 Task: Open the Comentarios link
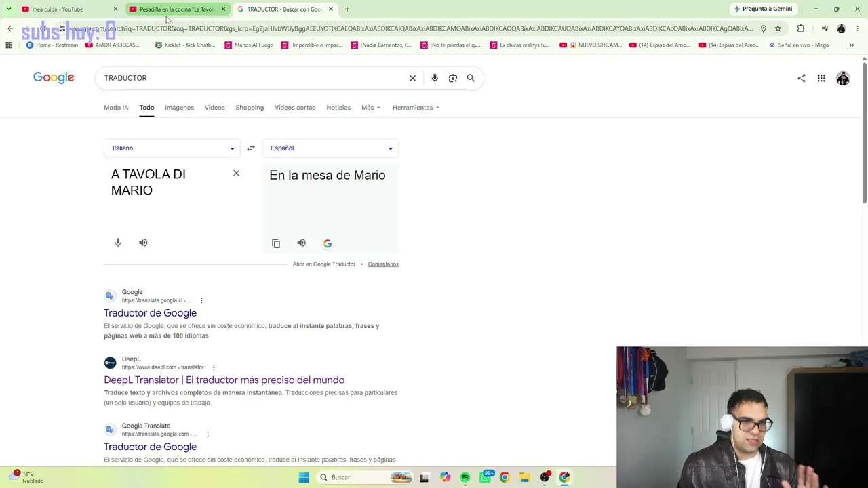383,264
